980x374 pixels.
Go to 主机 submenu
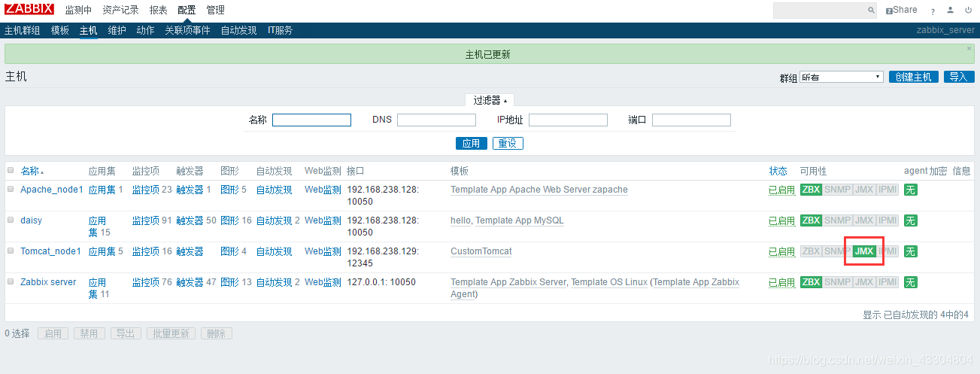click(89, 30)
